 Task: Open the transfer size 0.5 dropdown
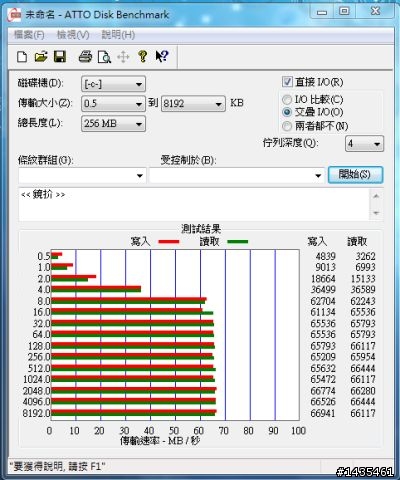click(113, 104)
